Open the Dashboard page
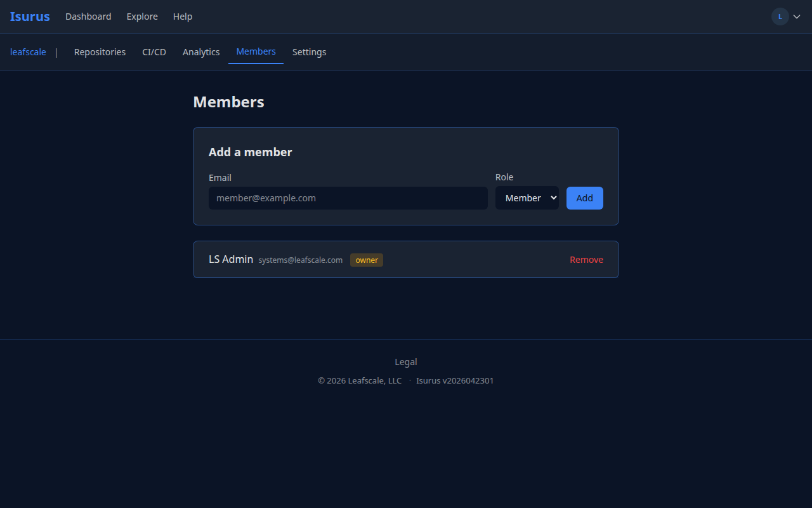Image resolution: width=812 pixels, height=508 pixels. pyautogui.click(x=88, y=17)
